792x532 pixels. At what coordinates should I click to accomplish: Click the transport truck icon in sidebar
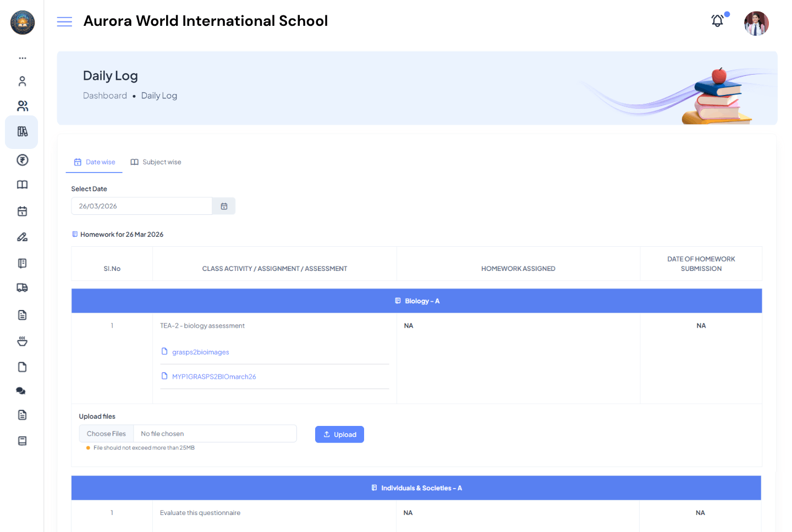point(22,287)
